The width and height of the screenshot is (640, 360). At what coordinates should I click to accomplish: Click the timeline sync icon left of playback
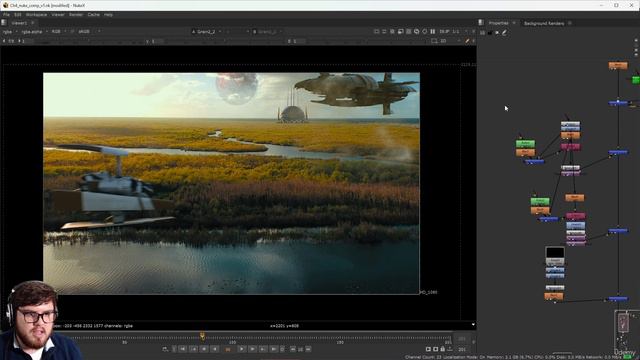coord(165,349)
